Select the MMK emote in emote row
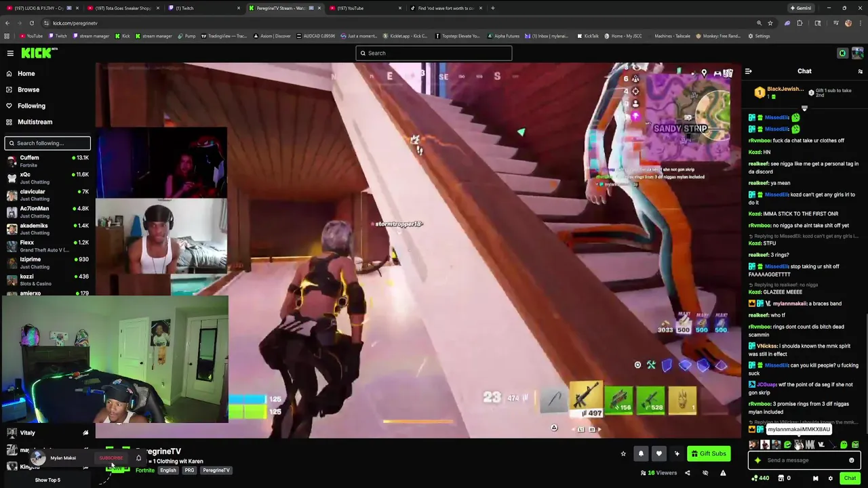The height and width of the screenshot is (488, 868). tap(810, 445)
